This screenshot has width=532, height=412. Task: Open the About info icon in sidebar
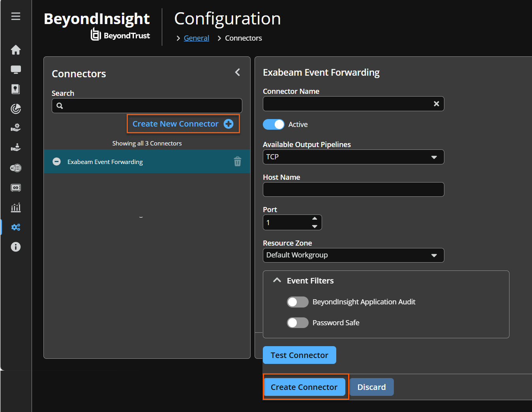click(16, 247)
